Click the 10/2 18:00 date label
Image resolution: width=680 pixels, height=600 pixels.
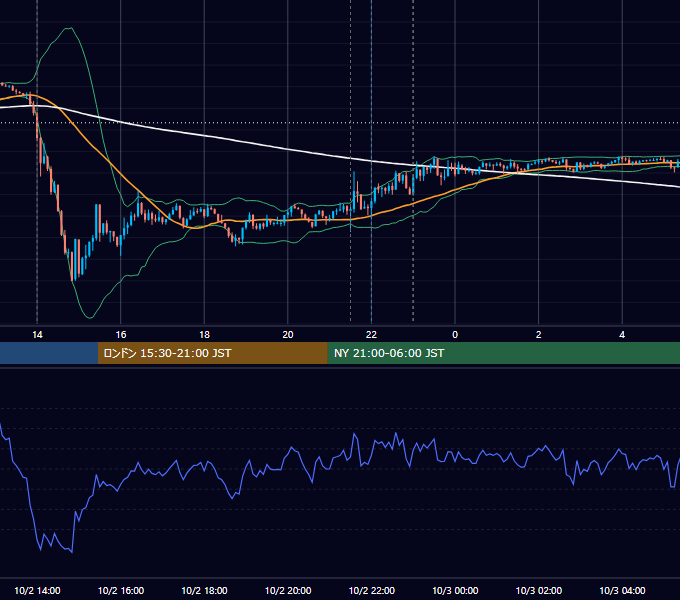[204, 590]
